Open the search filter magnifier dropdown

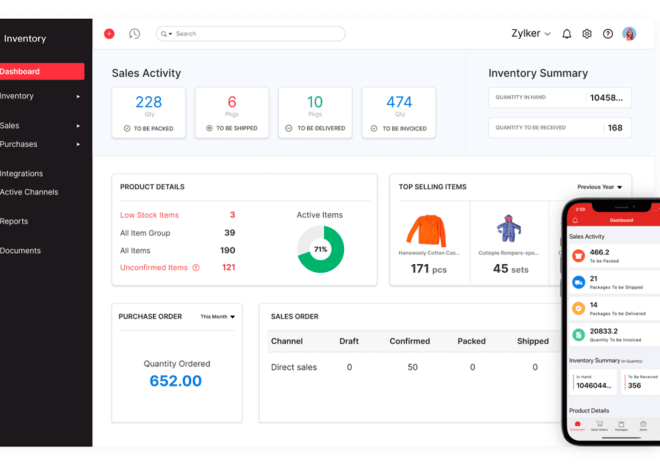[166, 34]
